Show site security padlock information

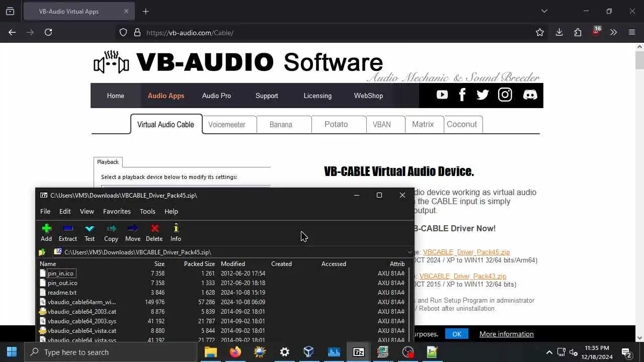[x=137, y=33]
